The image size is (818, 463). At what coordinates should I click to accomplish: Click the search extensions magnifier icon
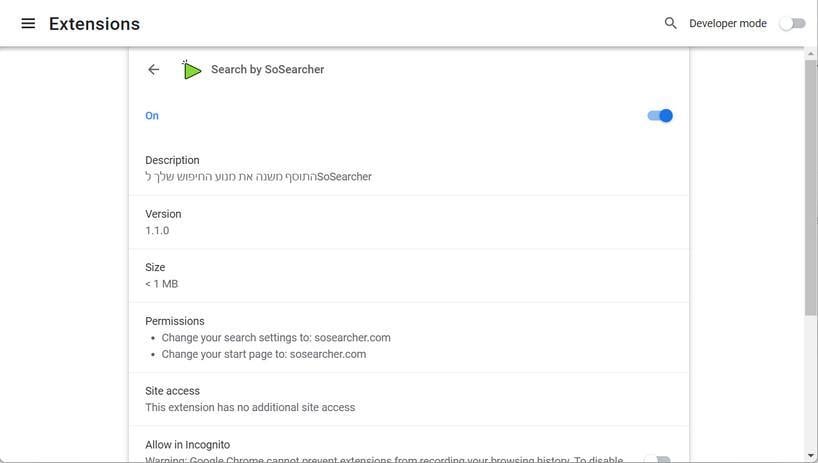click(671, 23)
